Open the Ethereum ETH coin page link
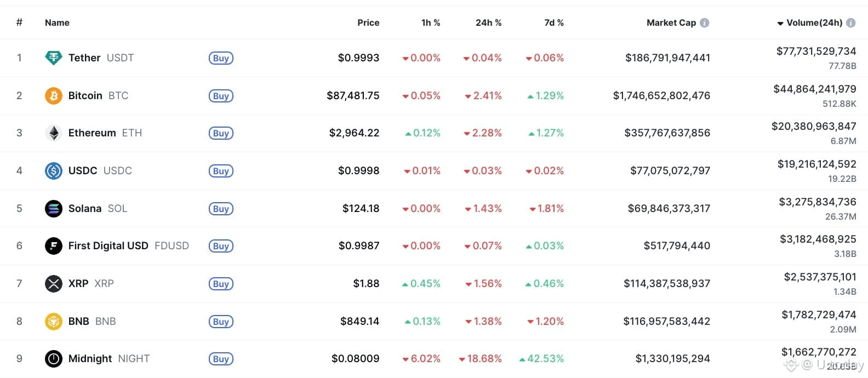The width and height of the screenshot is (868, 378). (105, 133)
